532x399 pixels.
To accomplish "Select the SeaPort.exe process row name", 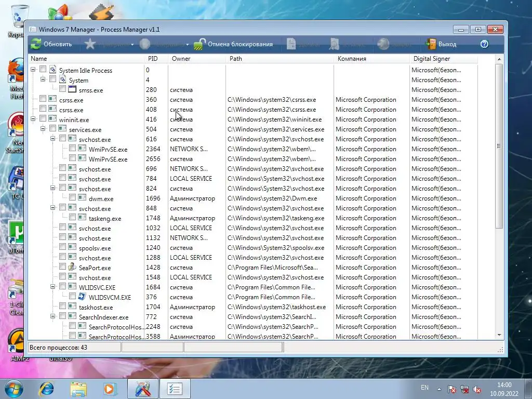I will pos(95,268).
